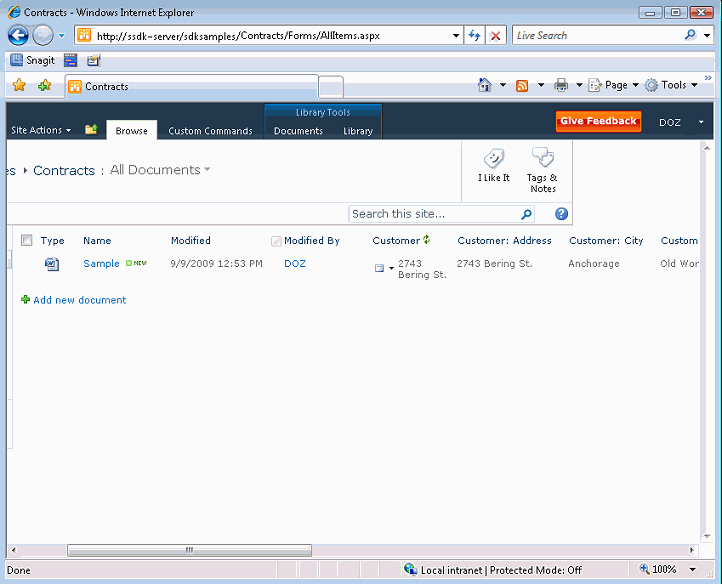Screen dimensions: 722x584
Task: Sort by the Type column header
Action: pos(52,240)
